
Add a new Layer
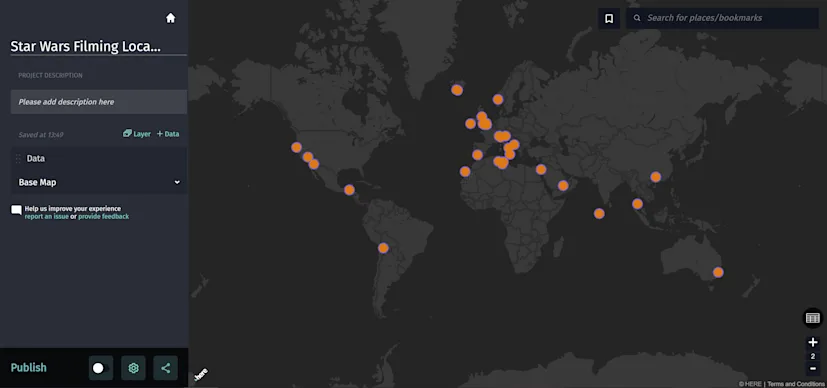(x=137, y=134)
